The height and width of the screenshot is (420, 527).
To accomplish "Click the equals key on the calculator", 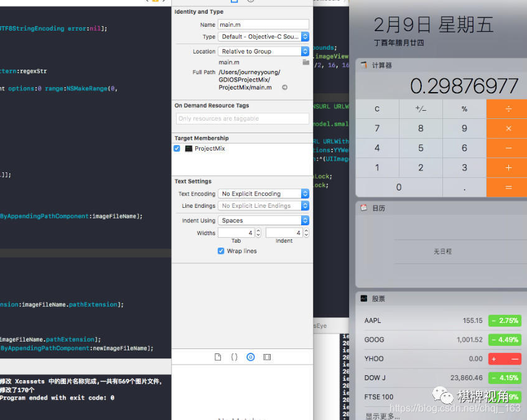I will pos(508,187).
